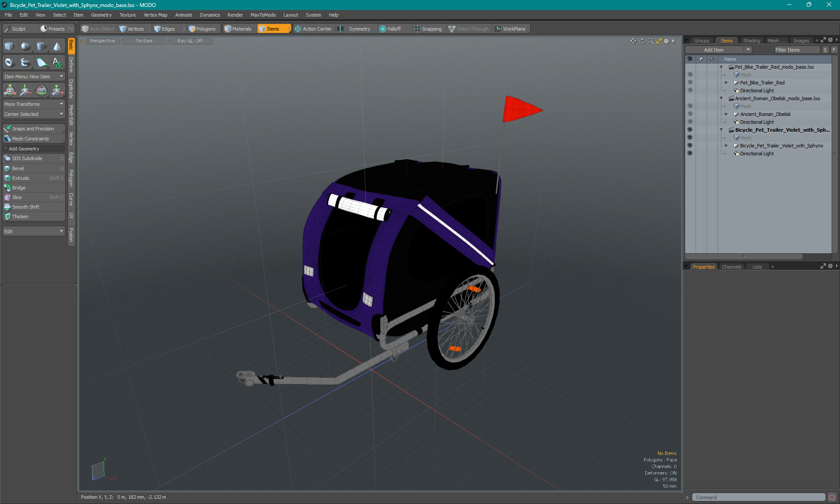
Task: Expand Bicycle_Pet_Trailer_Violet_with_Sphynx group
Action: click(727, 146)
